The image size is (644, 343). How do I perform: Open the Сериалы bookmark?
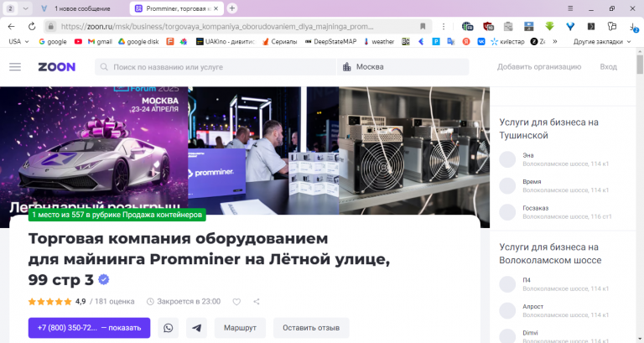point(279,41)
